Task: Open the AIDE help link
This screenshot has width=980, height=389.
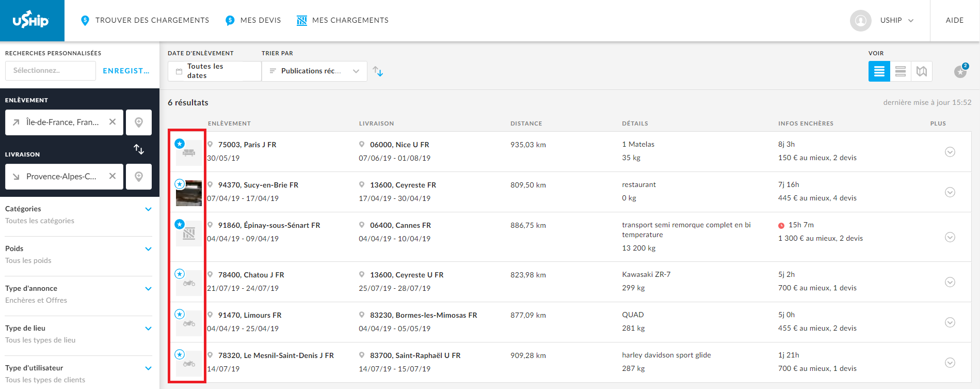Action: (x=954, y=20)
